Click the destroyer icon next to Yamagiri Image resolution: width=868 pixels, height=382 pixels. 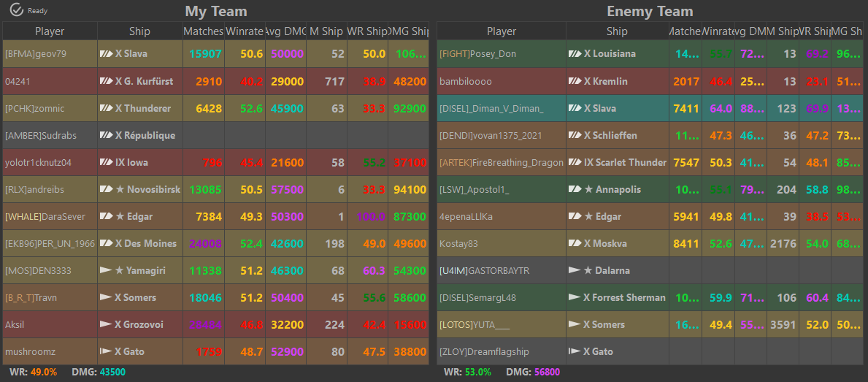click(x=107, y=270)
